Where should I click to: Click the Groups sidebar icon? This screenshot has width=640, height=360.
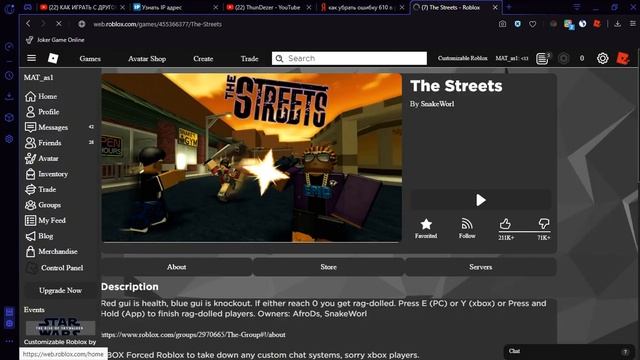pyautogui.click(x=30, y=205)
